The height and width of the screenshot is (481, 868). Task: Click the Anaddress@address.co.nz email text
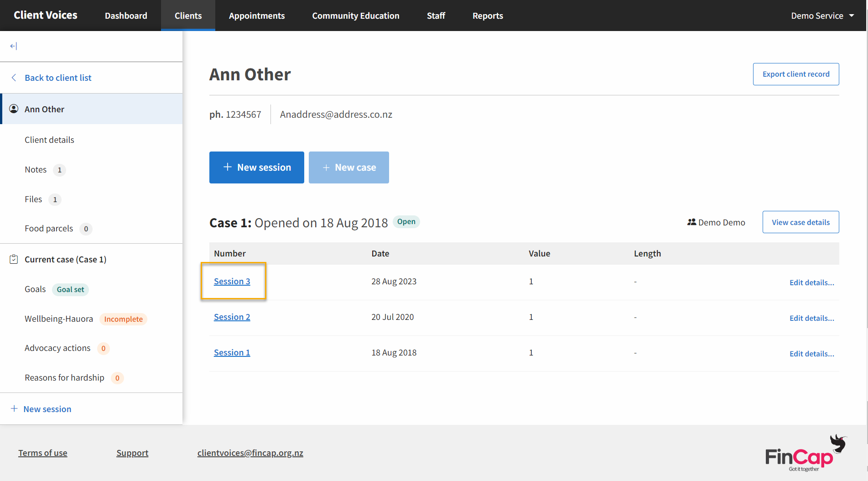point(336,115)
